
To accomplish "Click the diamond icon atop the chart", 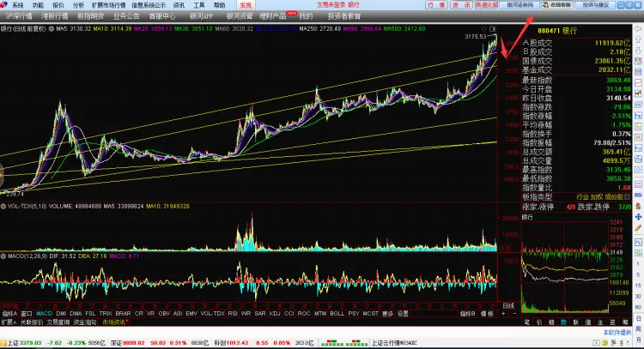I will [483, 28].
